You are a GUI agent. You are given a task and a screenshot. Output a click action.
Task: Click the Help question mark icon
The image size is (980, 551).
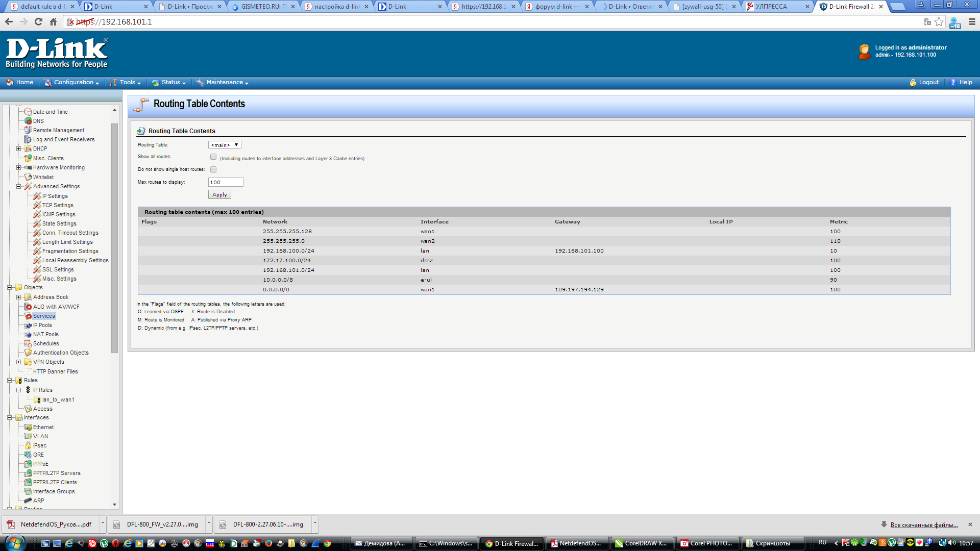(x=952, y=82)
